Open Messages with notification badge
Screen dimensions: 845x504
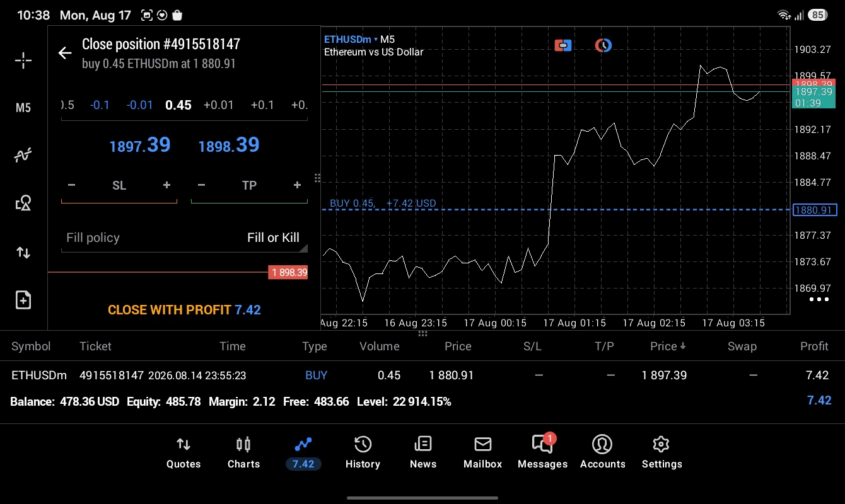coord(542,453)
